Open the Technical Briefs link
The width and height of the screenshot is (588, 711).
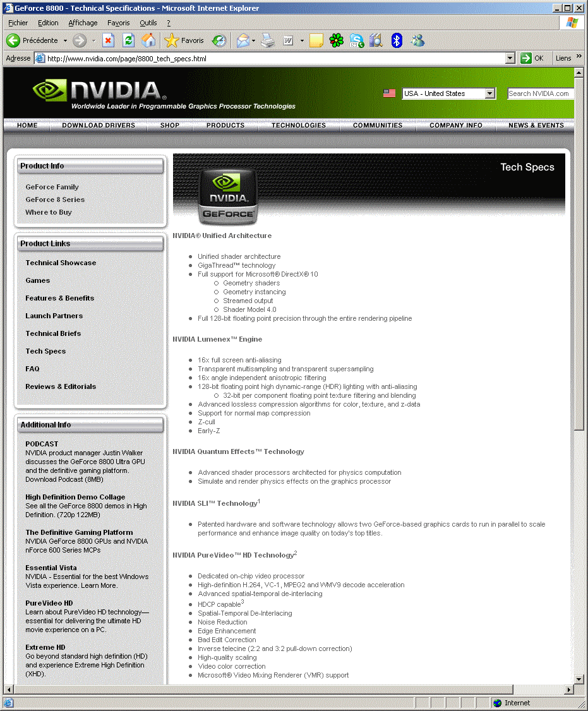(53, 334)
